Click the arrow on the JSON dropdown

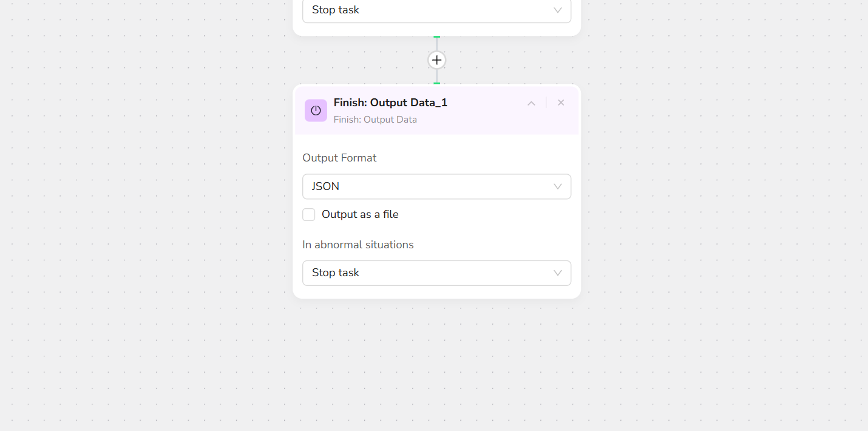point(557,186)
